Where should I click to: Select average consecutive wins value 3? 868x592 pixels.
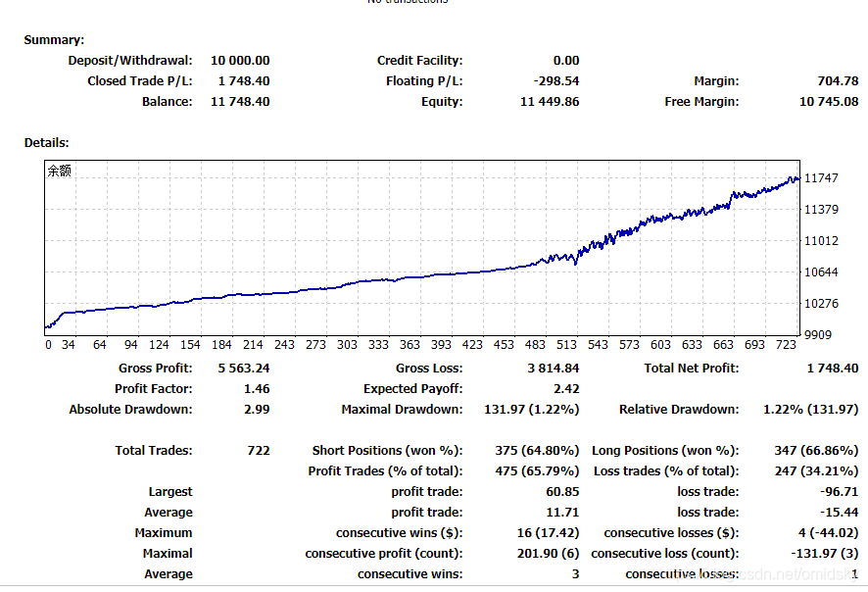pos(576,573)
